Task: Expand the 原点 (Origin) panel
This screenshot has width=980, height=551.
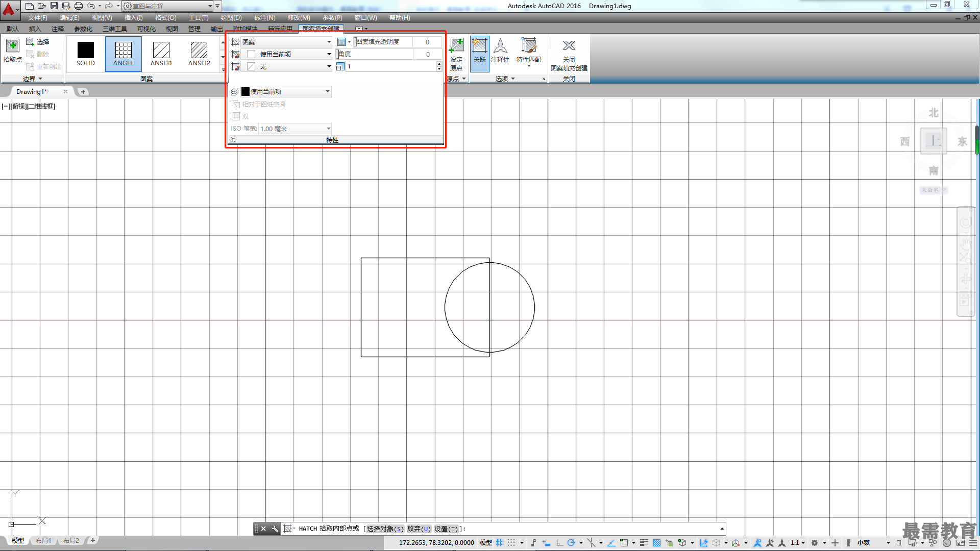Action: (x=456, y=79)
